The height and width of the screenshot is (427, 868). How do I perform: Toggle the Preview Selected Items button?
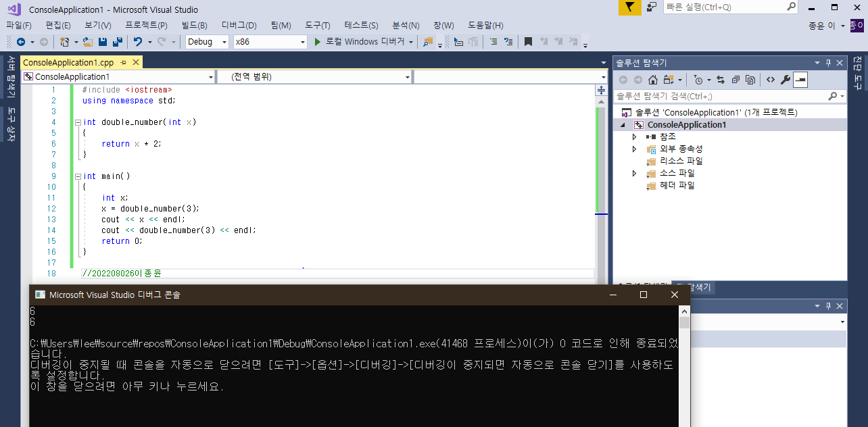coord(800,80)
